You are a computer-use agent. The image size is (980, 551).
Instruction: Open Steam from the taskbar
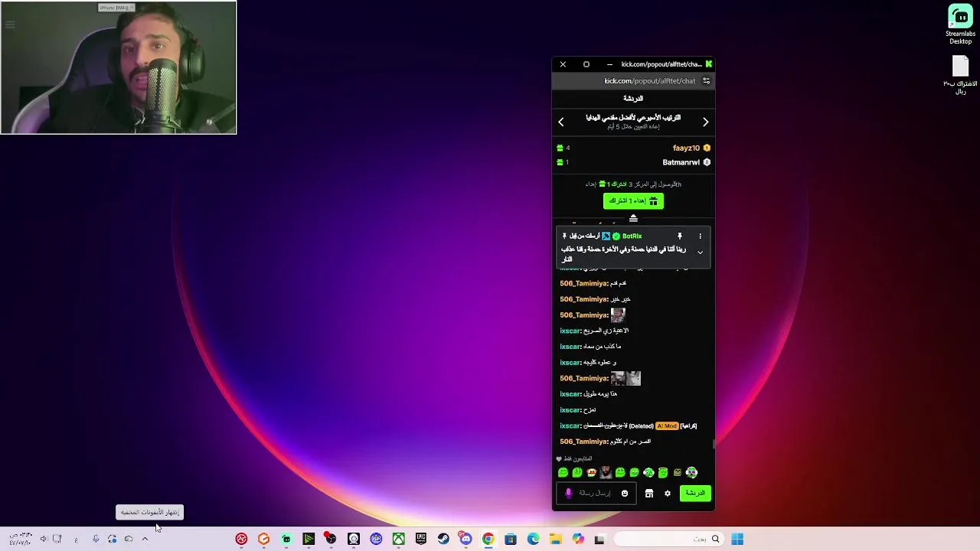(x=443, y=539)
